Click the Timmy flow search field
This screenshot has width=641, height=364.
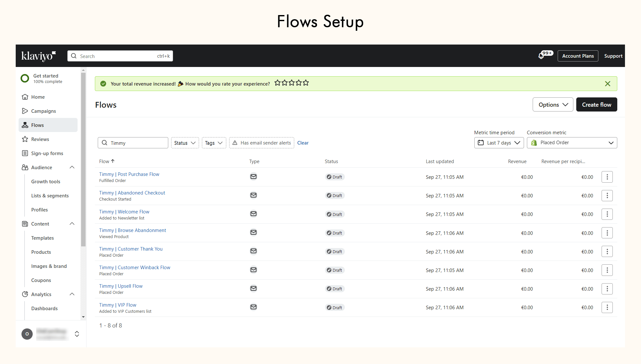(x=136, y=143)
